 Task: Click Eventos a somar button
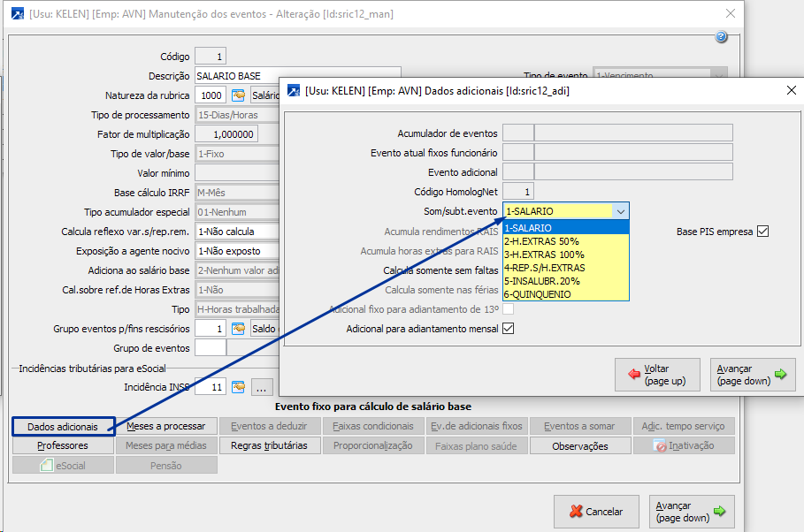tap(580, 426)
